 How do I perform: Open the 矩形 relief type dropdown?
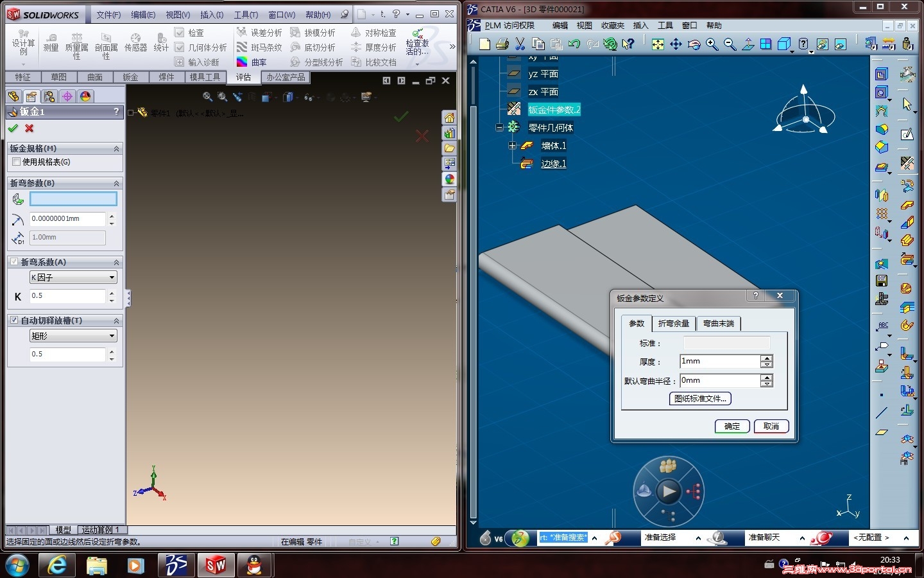[73, 336]
